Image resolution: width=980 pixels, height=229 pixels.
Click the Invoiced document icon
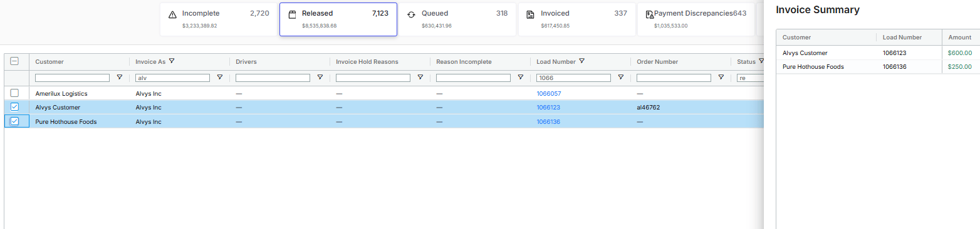[530, 14]
